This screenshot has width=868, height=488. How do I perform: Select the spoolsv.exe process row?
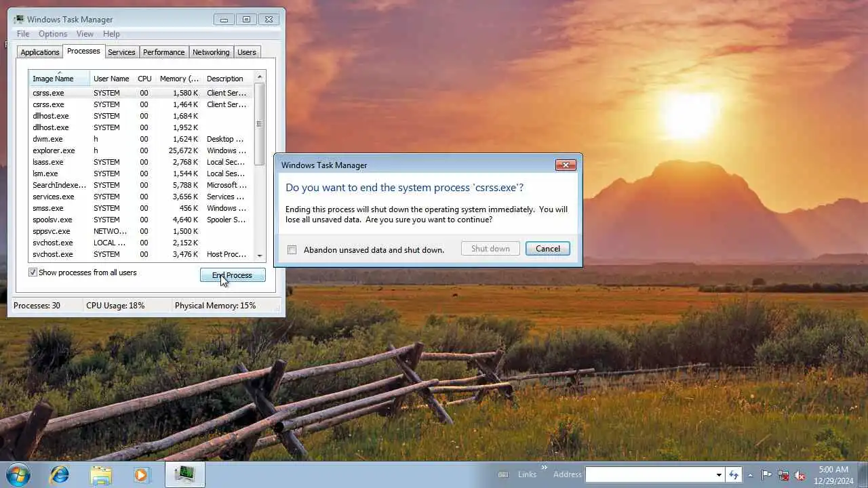[x=141, y=220]
